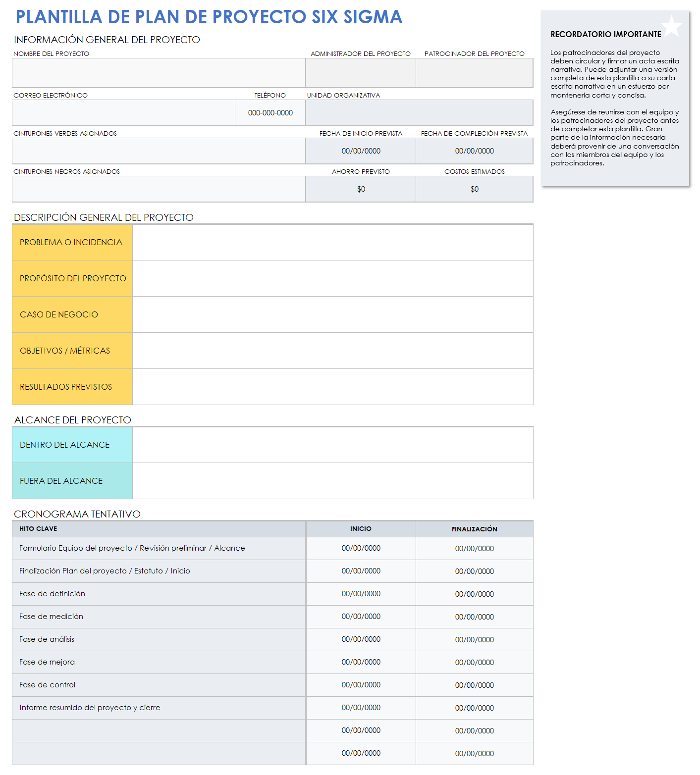Click the Inicio date for Formulario Equipo row
Screen dimensions: 700x775
coord(361,548)
